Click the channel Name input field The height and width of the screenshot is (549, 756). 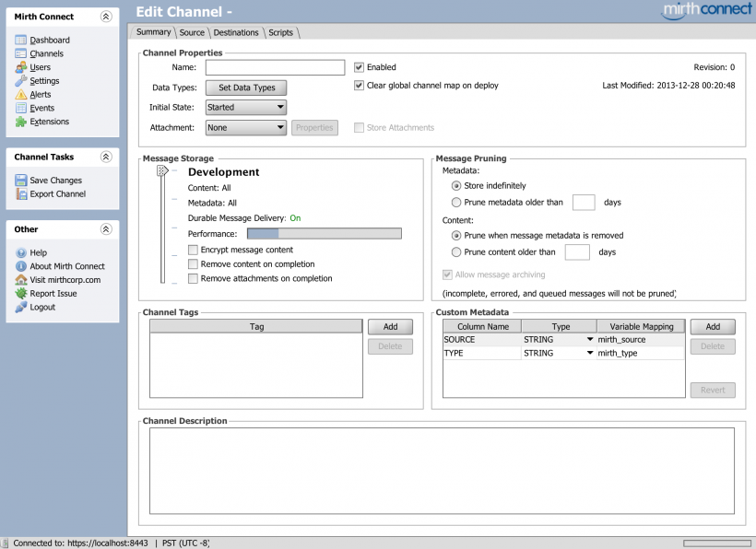(275, 67)
